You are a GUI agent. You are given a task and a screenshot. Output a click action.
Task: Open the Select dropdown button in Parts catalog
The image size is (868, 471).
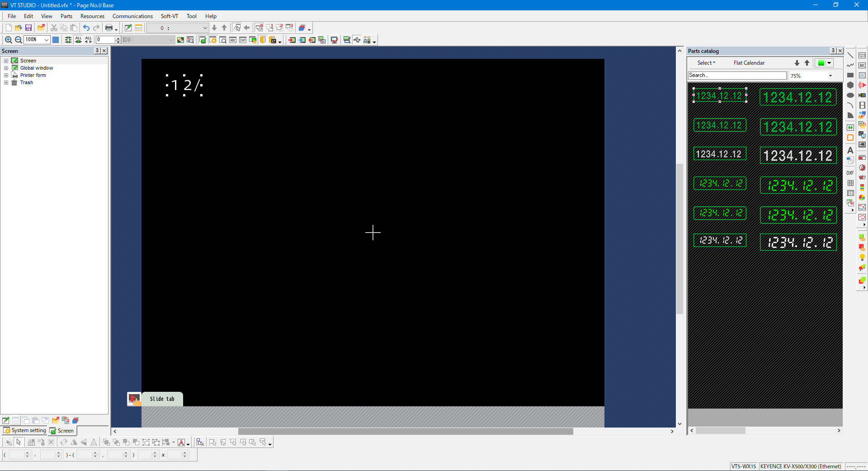706,63
